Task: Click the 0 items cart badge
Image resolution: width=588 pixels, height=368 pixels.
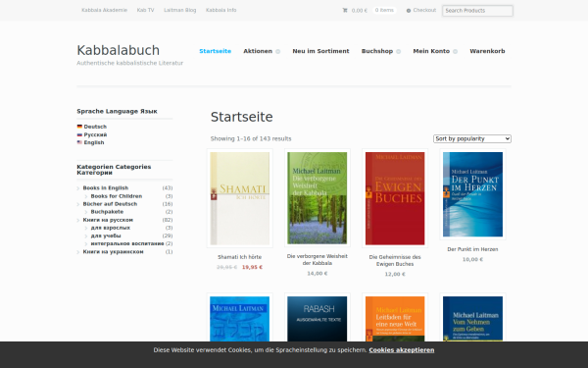Action: click(384, 10)
